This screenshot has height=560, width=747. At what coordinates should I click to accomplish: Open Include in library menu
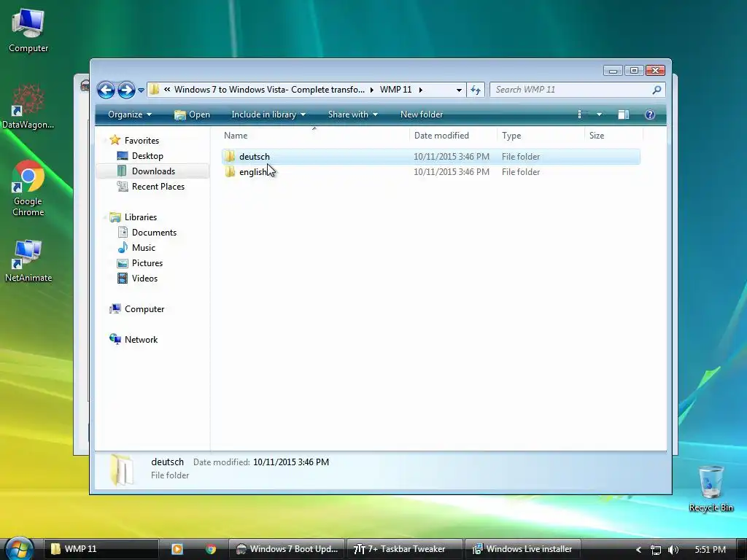268,114
